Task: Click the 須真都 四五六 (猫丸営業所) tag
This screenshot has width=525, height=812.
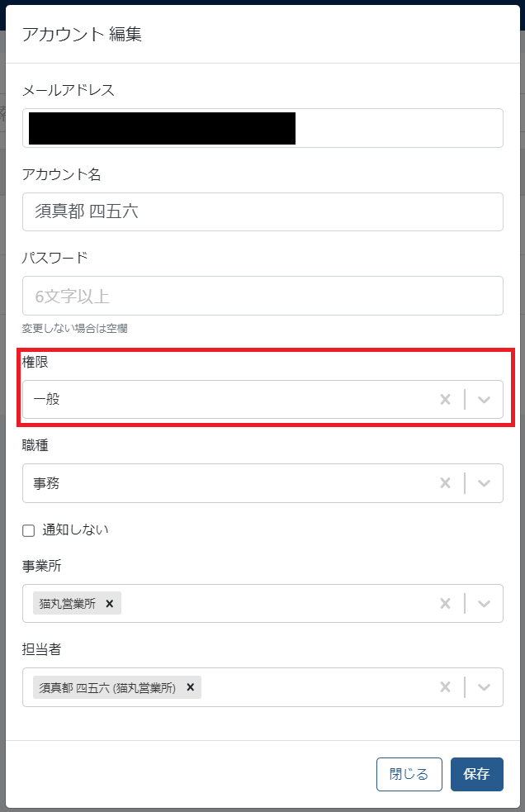Action: pyautogui.click(x=107, y=686)
